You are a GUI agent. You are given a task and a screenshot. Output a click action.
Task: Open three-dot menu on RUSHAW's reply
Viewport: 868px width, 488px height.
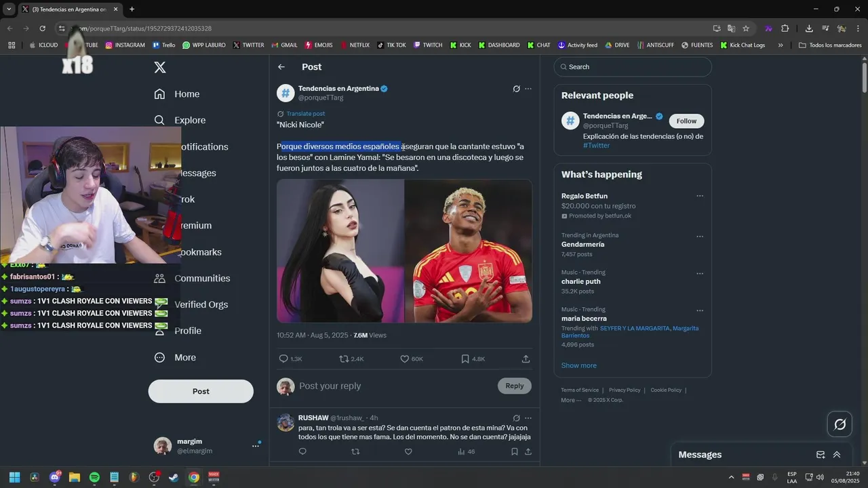click(528, 418)
